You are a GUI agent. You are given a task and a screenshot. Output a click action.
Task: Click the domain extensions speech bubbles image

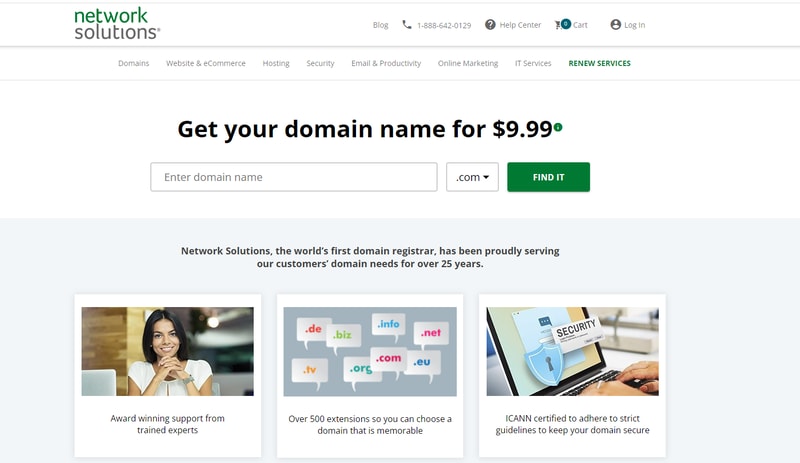(370, 351)
